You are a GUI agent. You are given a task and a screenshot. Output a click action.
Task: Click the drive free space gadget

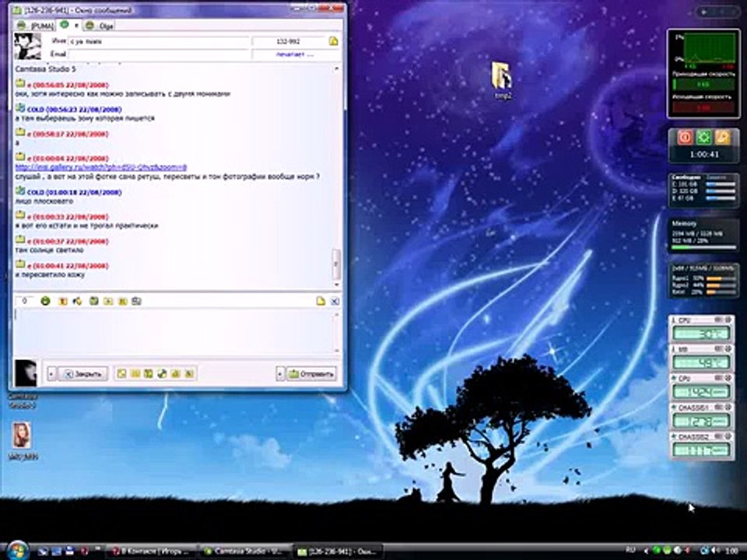703,191
